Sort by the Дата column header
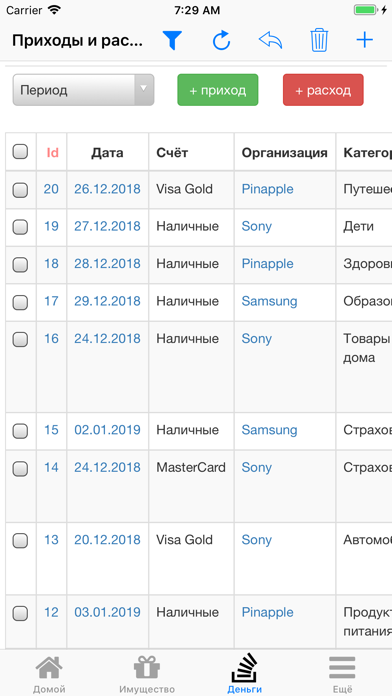Image resolution: width=392 pixels, height=696 pixels. [x=107, y=153]
